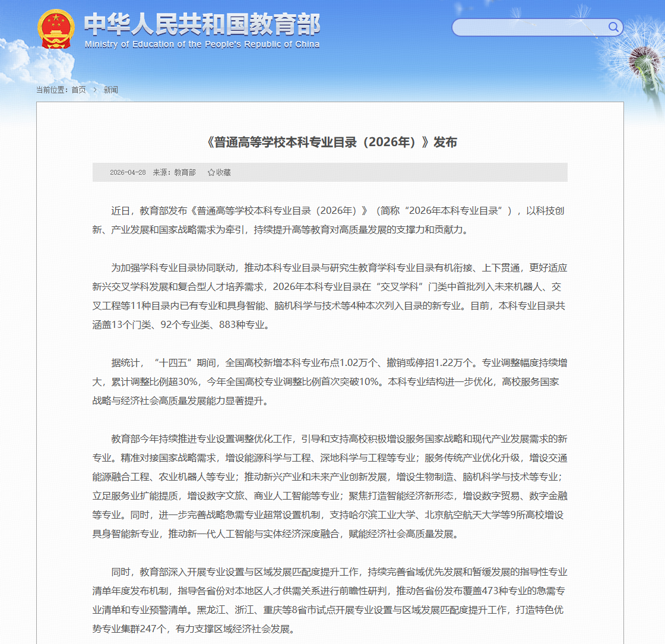Open the 新闻 breadcrumb link
This screenshot has height=644, width=665.
[x=110, y=90]
